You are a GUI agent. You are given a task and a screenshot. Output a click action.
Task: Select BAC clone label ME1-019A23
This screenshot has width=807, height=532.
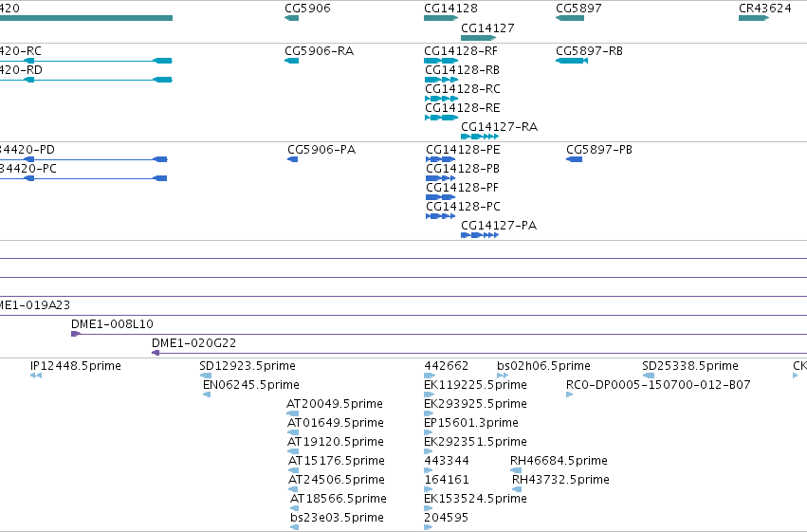34,305
